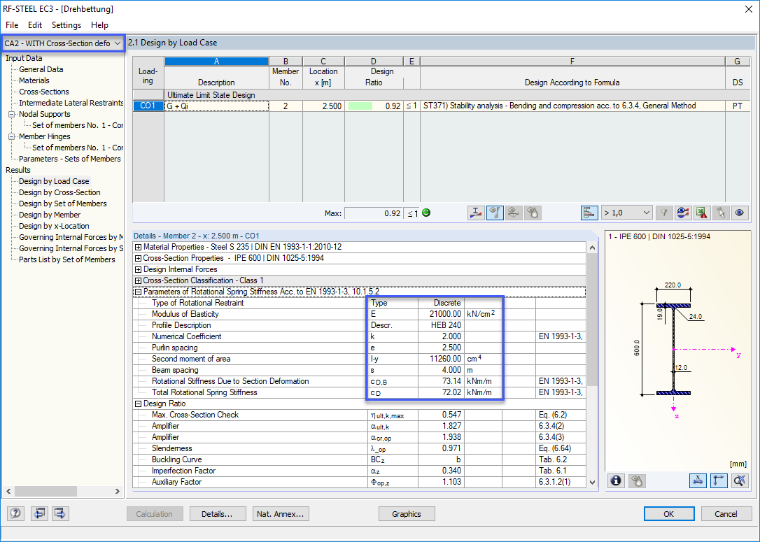The image size is (760, 542).
Task: Click the reset view icon under cross-section graphic
Action: click(x=739, y=480)
